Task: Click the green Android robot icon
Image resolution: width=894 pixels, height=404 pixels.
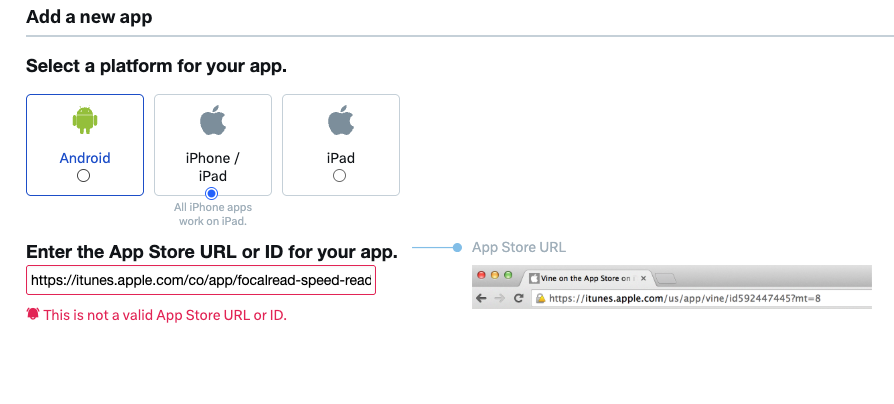Action: (85, 120)
